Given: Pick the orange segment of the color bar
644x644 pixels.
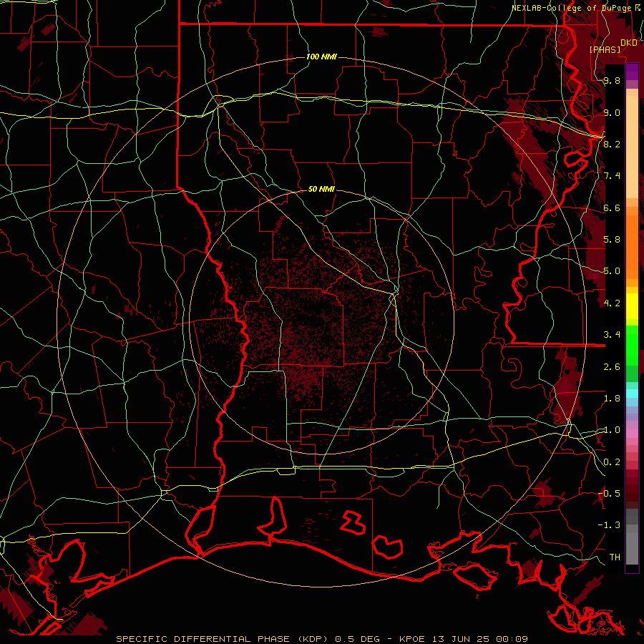Looking at the screenshot, I should (632, 246).
